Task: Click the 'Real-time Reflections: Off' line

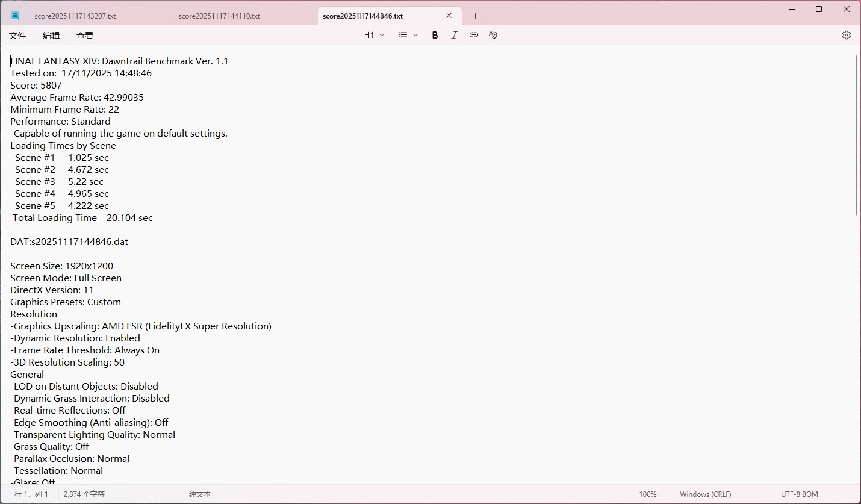Action: point(68,410)
